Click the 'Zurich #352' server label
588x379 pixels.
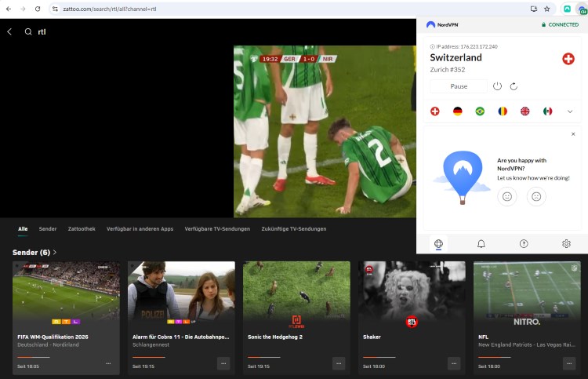(448, 70)
